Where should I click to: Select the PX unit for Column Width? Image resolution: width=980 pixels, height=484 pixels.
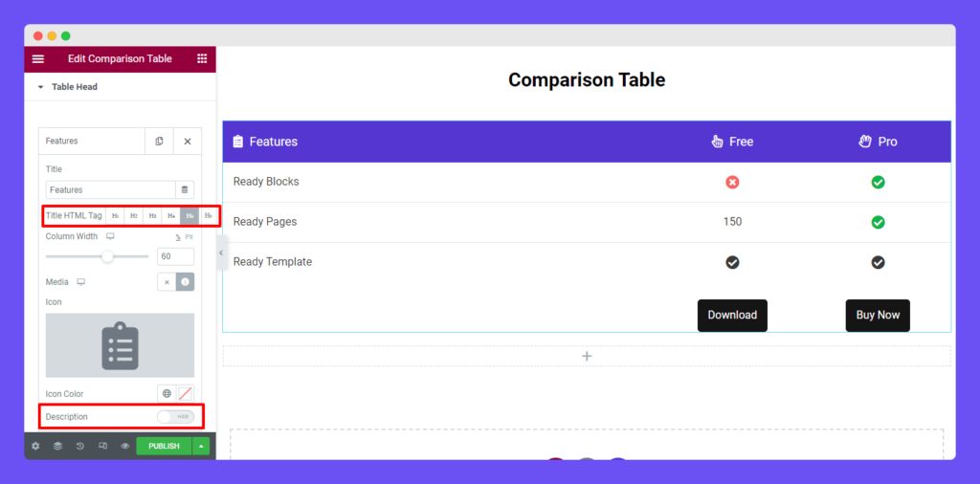click(x=189, y=237)
